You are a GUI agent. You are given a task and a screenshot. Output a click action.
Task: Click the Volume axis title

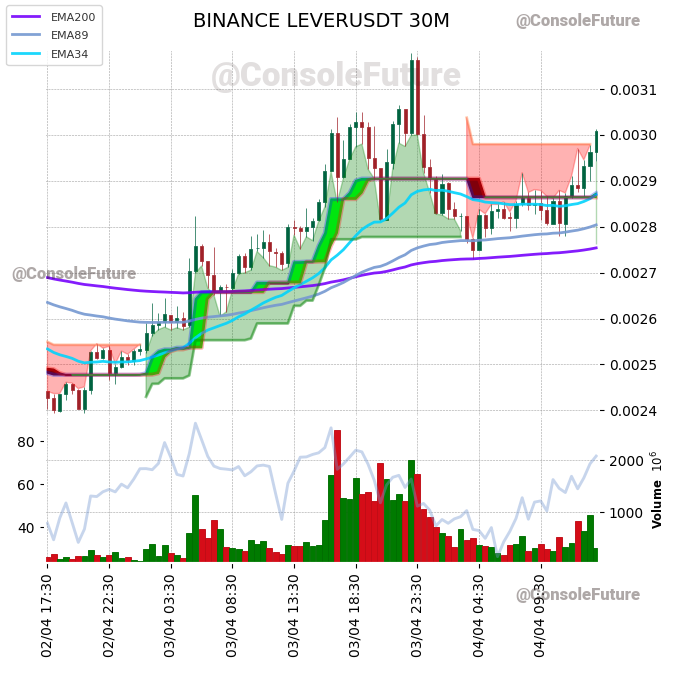point(657,504)
